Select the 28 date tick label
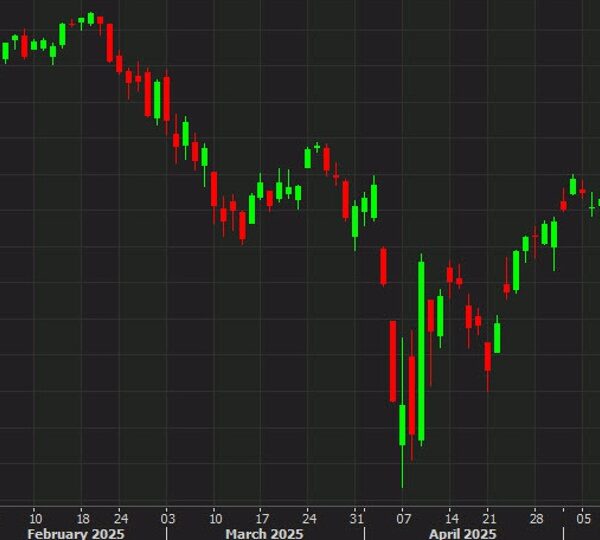 click(536, 518)
